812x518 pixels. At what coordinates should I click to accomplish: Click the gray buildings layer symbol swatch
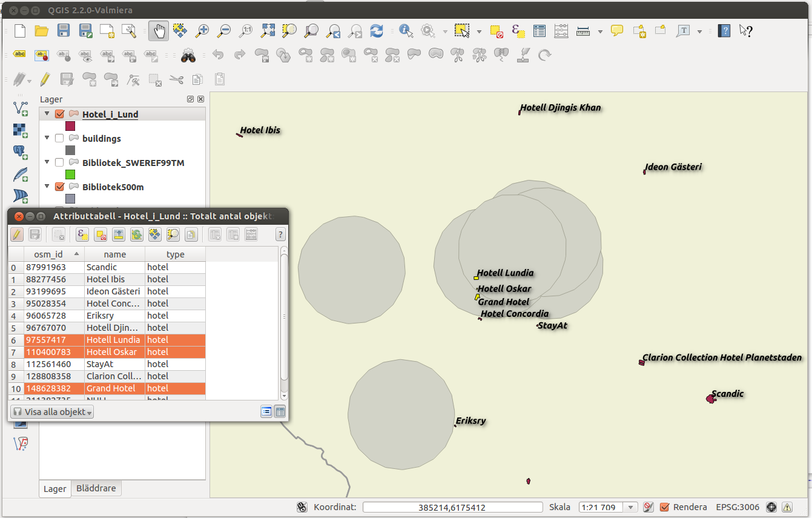[70, 150]
